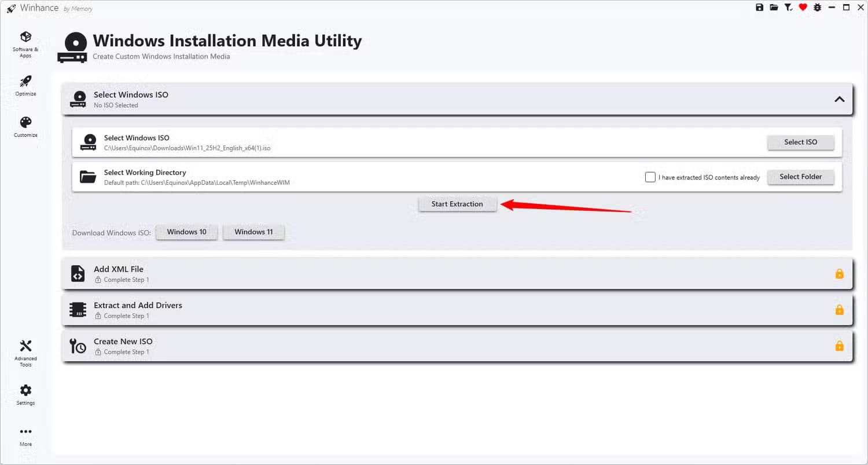Click the 'No ISO Selected' status text
The image size is (868, 465).
pyautogui.click(x=116, y=105)
